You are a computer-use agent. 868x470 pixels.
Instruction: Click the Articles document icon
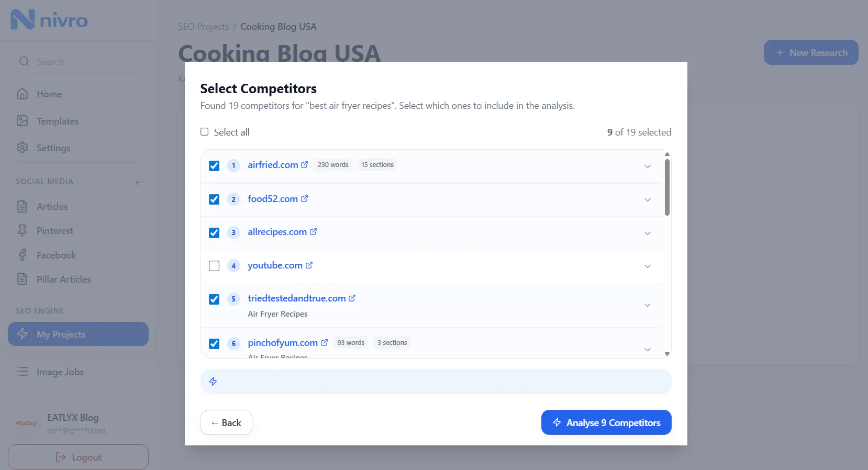pyautogui.click(x=22, y=206)
